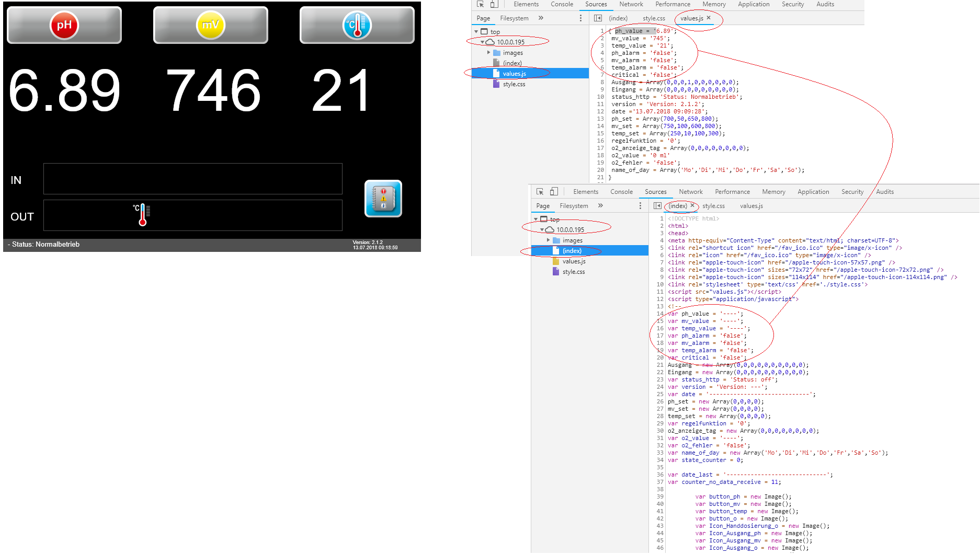Switch to Elements tab in upper DevTools
Image resolution: width=980 pixels, height=555 pixels.
click(x=526, y=4)
